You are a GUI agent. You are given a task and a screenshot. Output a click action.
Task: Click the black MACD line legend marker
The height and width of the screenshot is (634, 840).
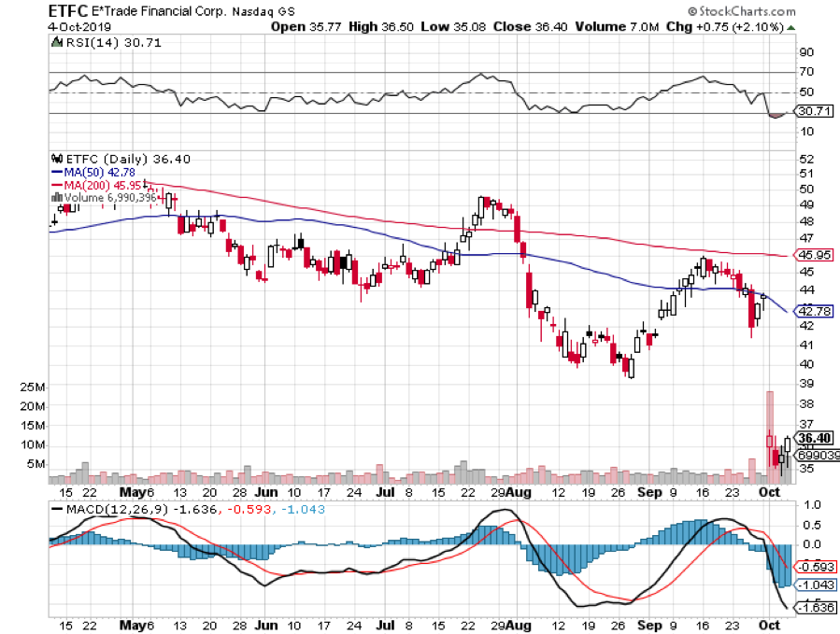point(56,509)
